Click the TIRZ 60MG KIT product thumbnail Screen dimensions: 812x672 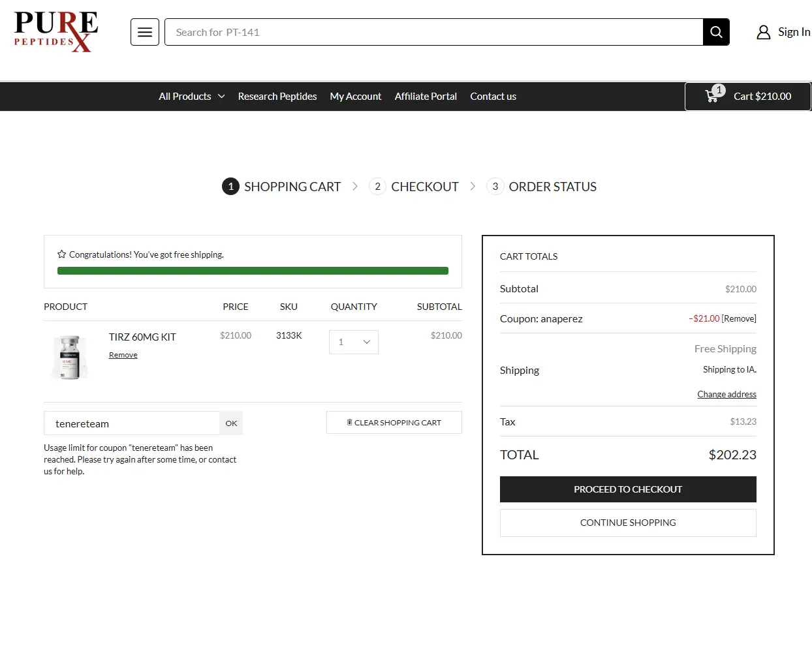(70, 357)
